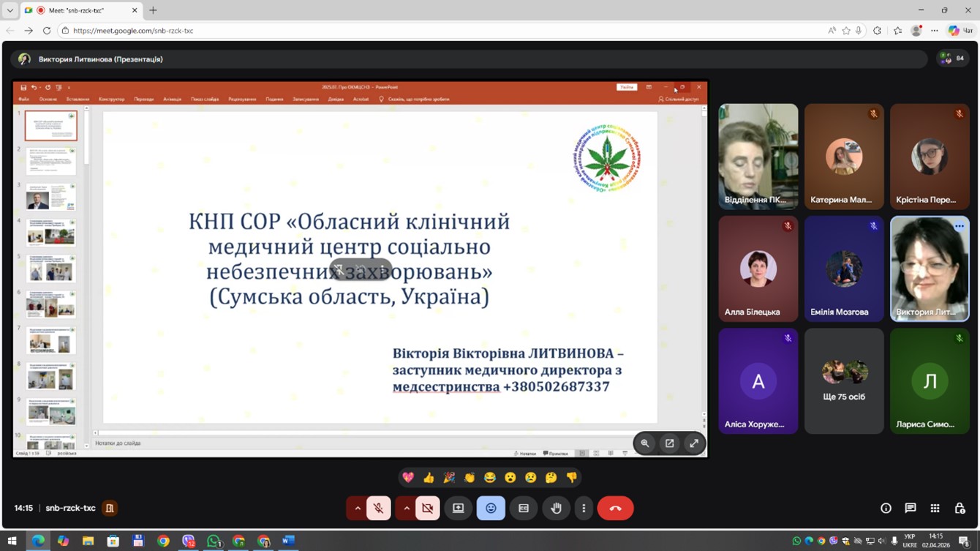This screenshot has height=551, width=980.
Task: Hang up with the red leave call button
Action: coord(615,509)
